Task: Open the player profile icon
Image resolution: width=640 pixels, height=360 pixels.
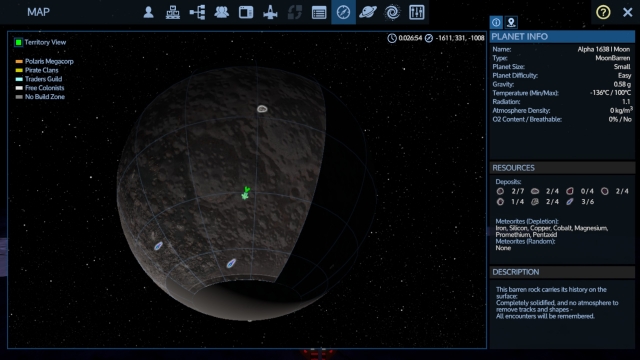Action: pos(149,12)
